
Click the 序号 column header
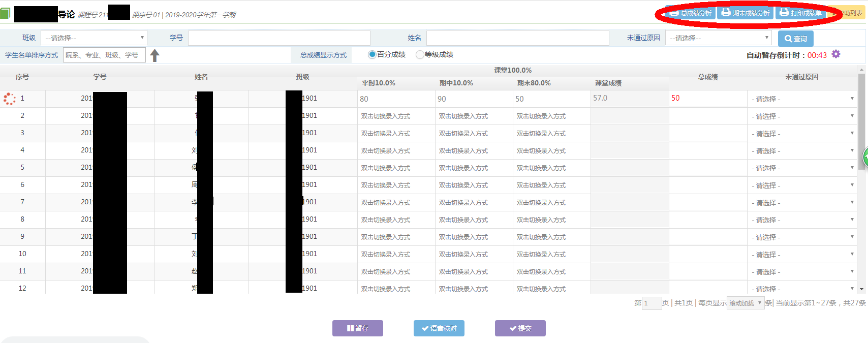click(x=22, y=77)
